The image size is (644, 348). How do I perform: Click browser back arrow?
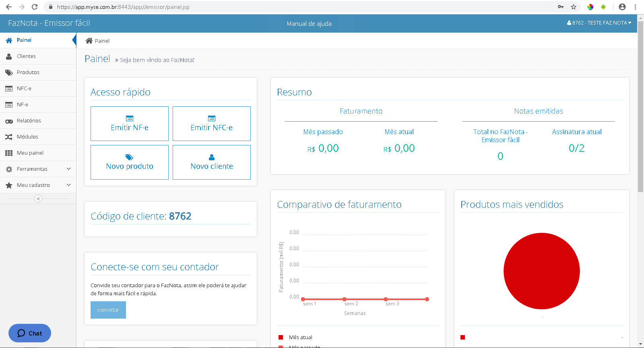coord(9,7)
